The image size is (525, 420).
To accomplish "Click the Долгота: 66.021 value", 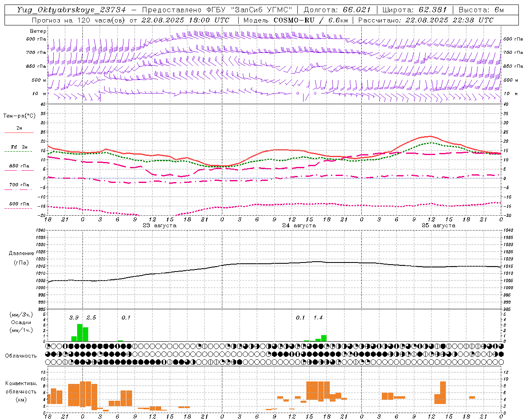I will (337, 10).
